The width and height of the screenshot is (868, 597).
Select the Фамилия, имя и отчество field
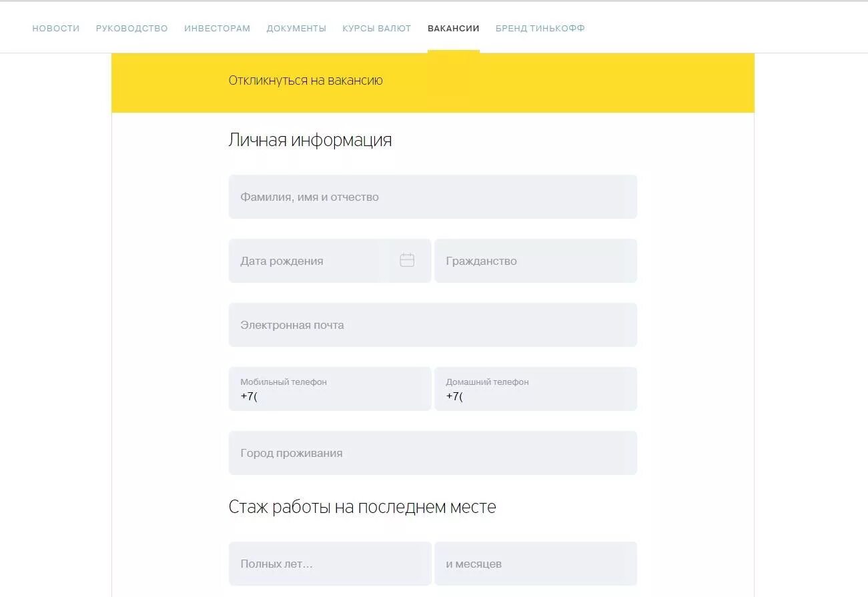point(433,196)
